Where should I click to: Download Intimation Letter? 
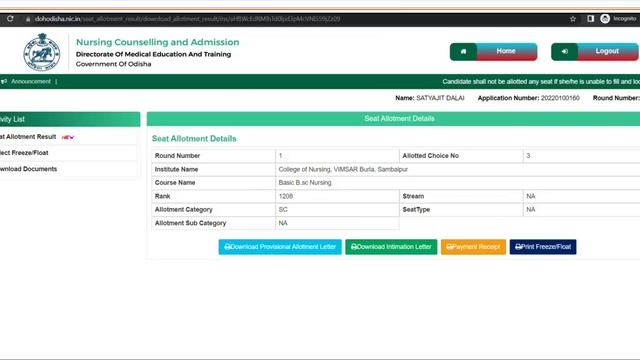click(x=391, y=247)
